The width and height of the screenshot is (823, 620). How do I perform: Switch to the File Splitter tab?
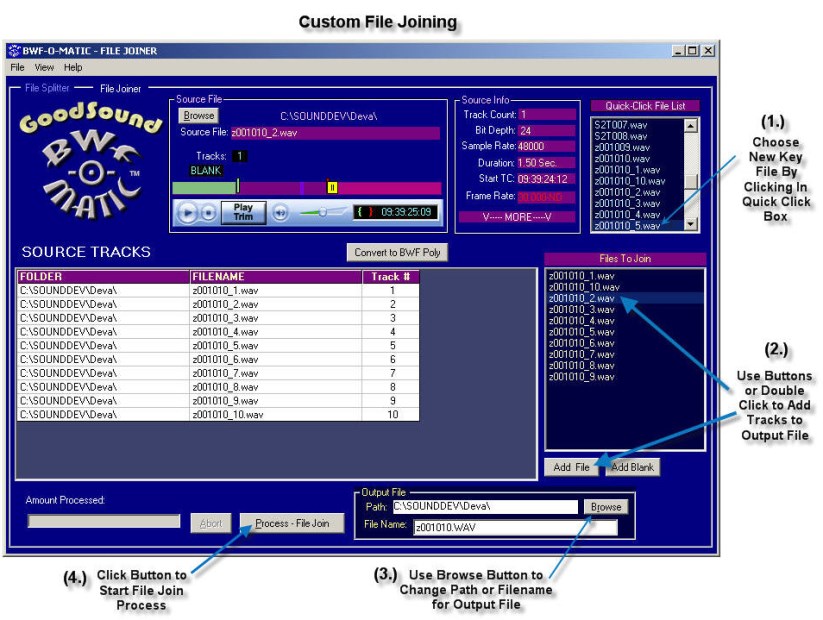click(x=47, y=88)
